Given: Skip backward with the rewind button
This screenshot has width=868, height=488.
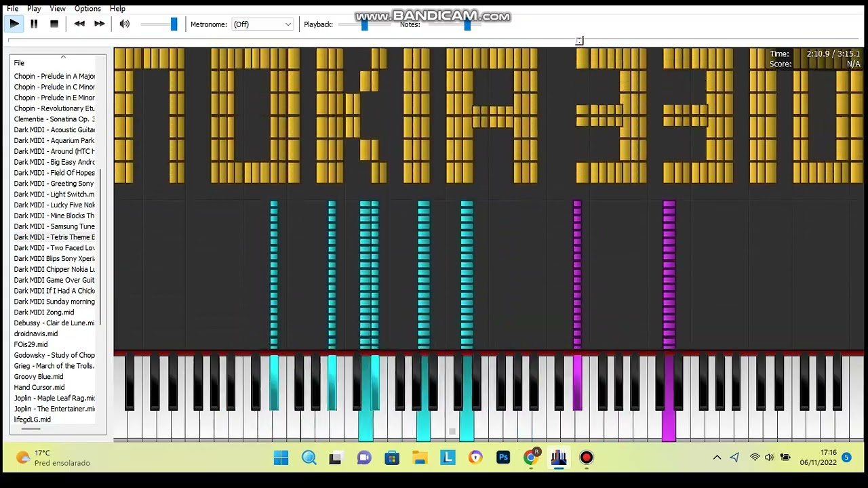Looking at the screenshot, I should (x=79, y=24).
